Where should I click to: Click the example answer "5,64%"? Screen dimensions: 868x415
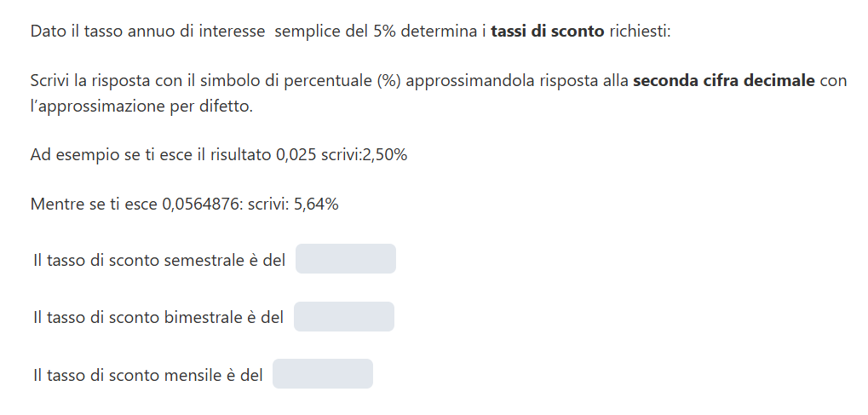(x=316, y=205)
